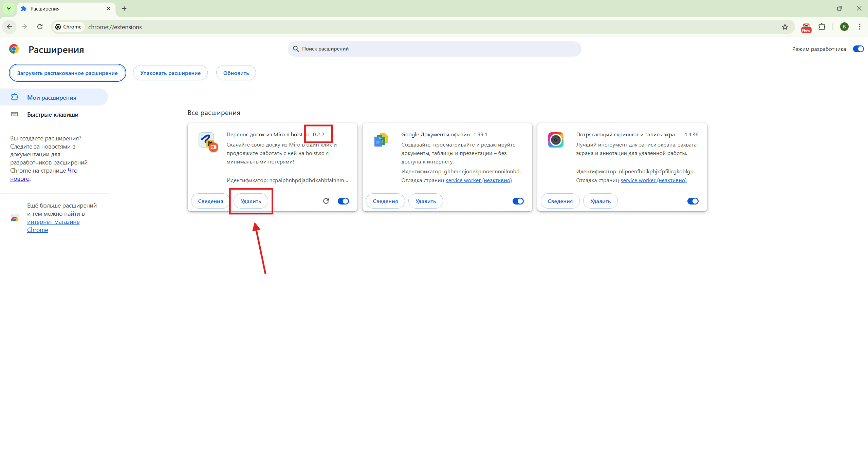Click the browser back arrow
The height and width of the screenshot is (467, 868).
pyautogui.click(x=10, y=27)
